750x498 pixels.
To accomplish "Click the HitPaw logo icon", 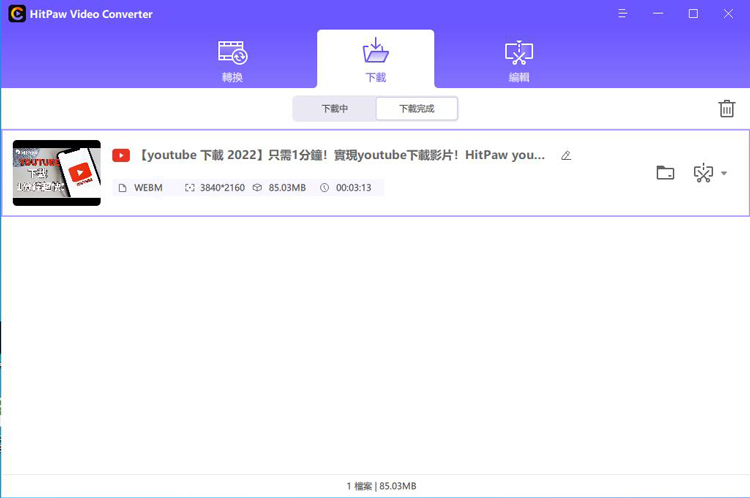I will [x=17, y=14].
